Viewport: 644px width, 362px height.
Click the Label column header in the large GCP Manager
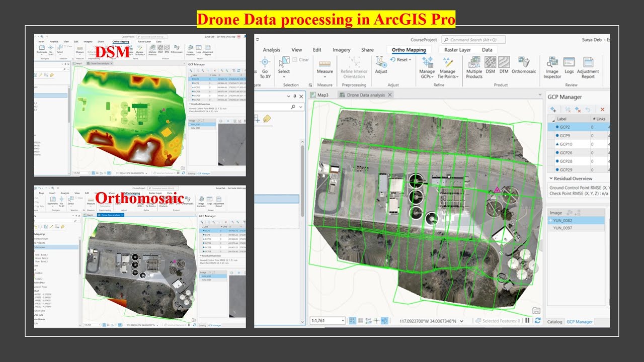(x=561, y=119)
